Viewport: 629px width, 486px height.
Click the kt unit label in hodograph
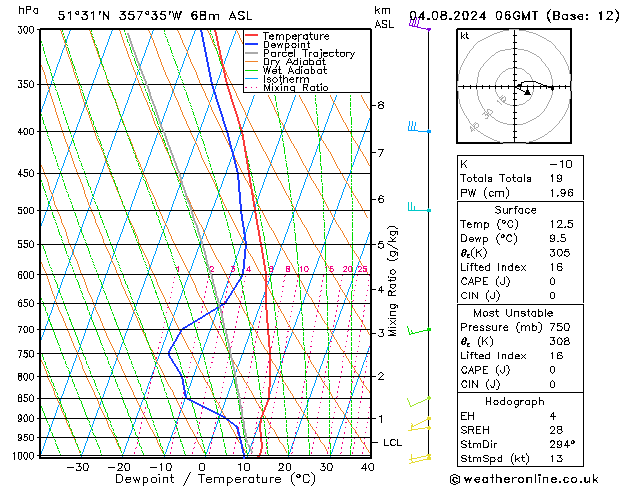pyautogui.click(x=465, y=36)
